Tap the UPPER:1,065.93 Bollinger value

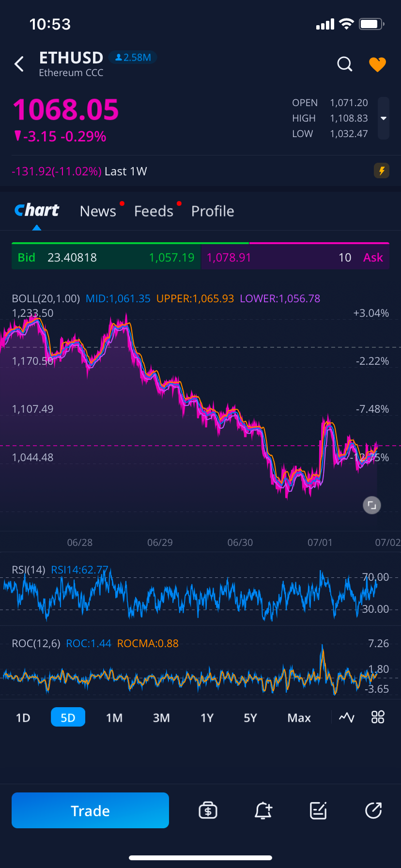click(x=195, y=298)
